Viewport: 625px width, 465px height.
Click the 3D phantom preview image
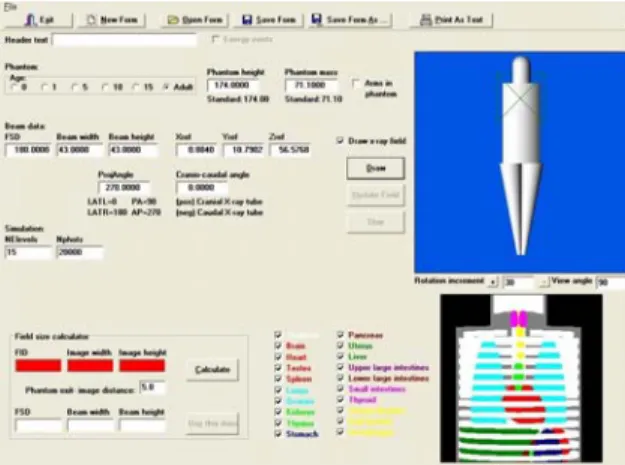520,162
